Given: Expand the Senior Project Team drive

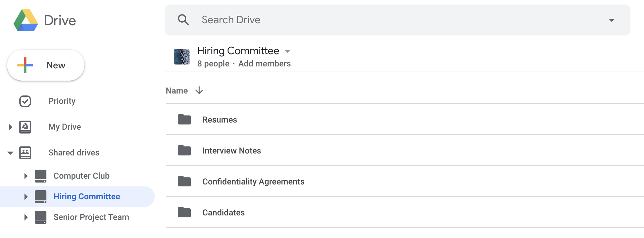Looking at the screenshot, I should pos(25,217).
